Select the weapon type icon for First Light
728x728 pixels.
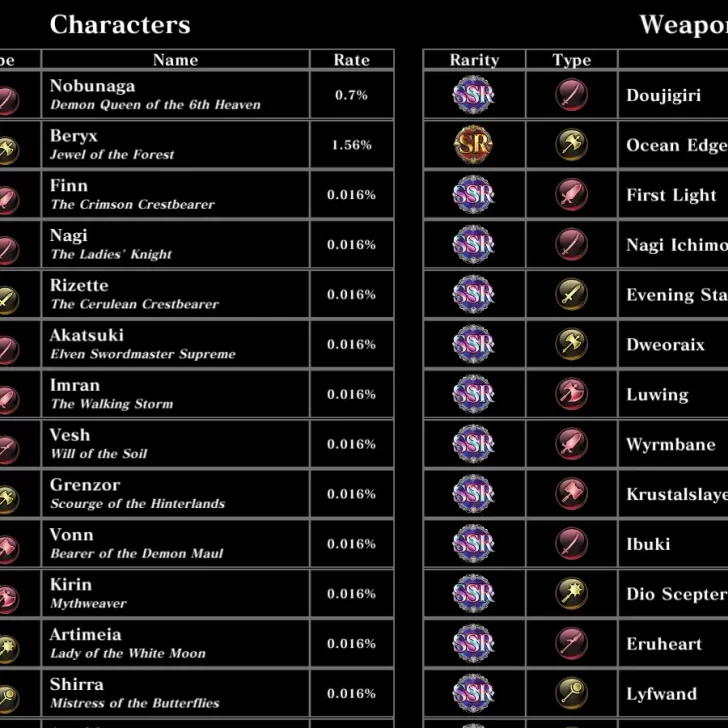tap(572, 195)
